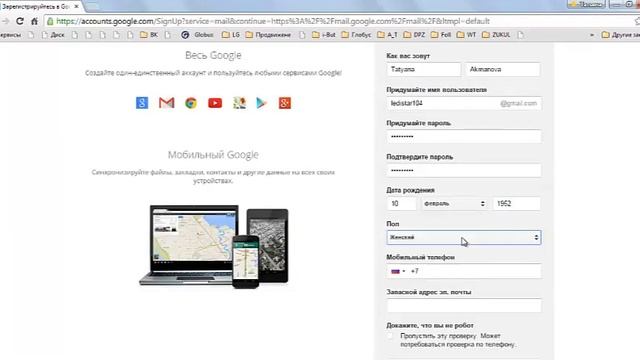Open the birth month dropdown showing февраль
This screenshot has height=360, width=640.
pyautogui.click(x=454, y=203)
